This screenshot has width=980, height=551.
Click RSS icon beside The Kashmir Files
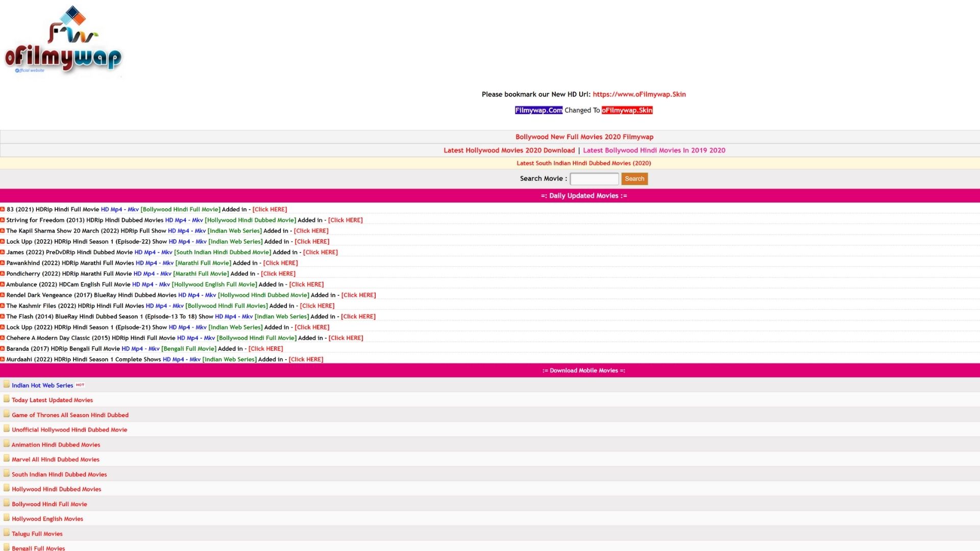(x=3, y=306)
